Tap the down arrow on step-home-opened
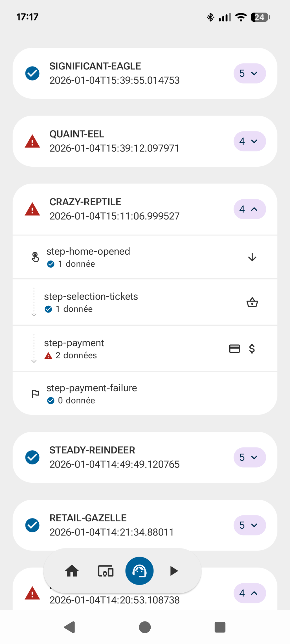The image size is (290, 644). (252, 257)
